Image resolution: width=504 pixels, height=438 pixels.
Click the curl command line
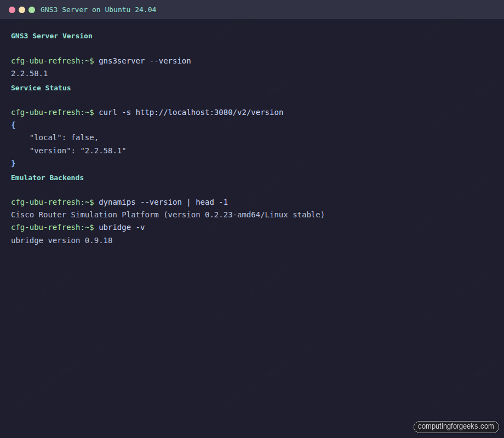191,112
